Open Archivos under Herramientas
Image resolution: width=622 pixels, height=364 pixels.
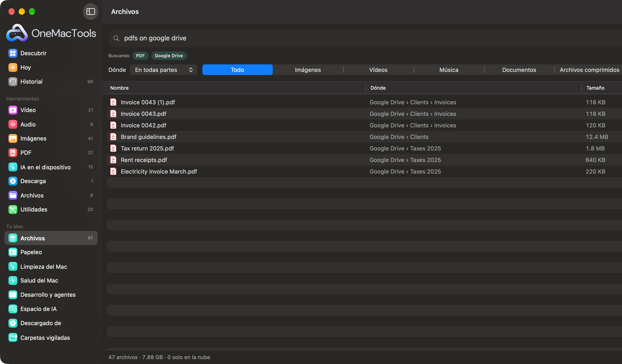(x=51, y=195)
